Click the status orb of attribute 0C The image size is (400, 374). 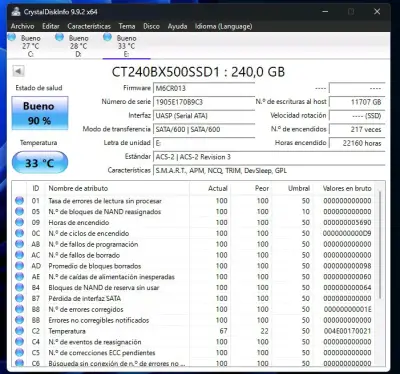[19, 233]
